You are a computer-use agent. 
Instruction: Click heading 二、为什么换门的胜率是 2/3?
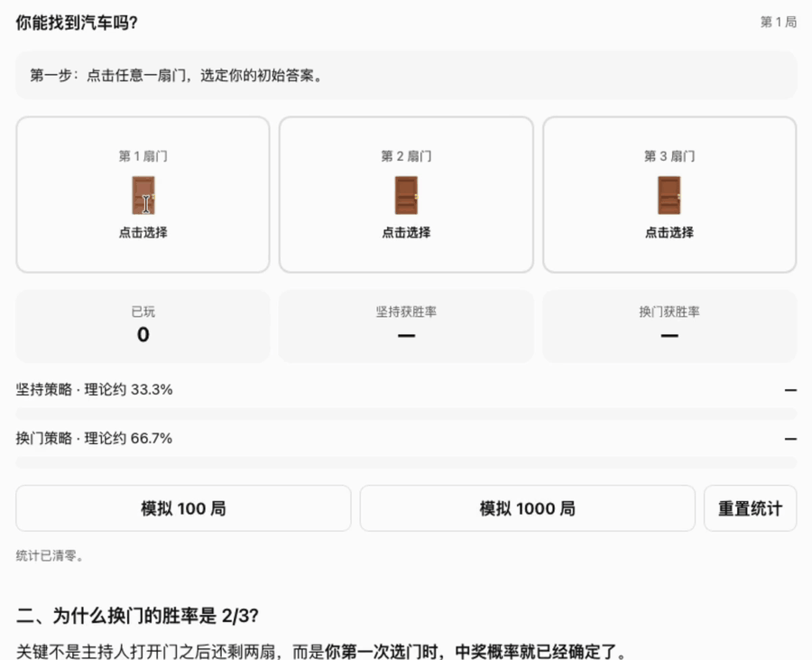[x=137, y=616]
